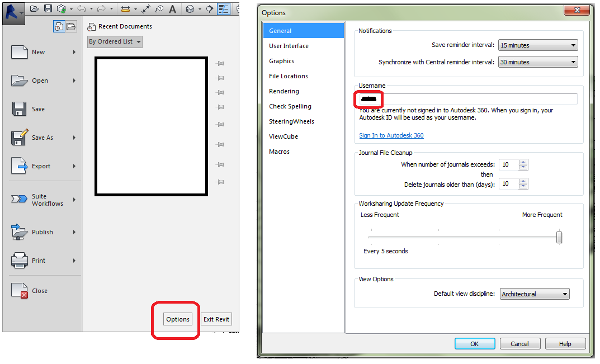Viewport: 600px width, 364px height.
Task: Close the Options dialog with X
Action: 577,10
